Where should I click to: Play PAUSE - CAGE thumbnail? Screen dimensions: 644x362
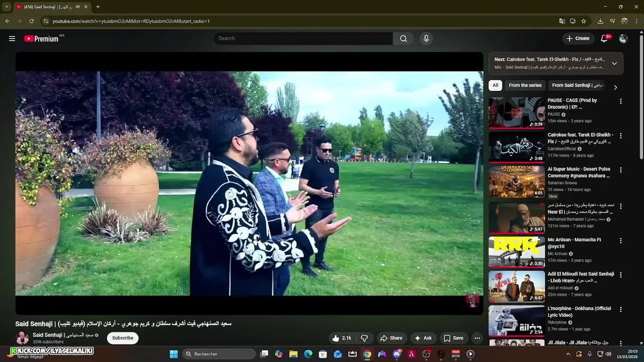pos(517,113)
